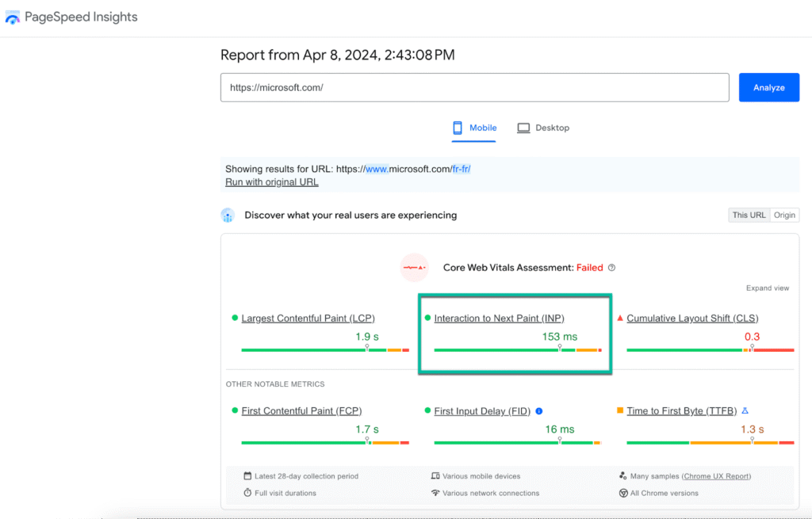Screen dimensions: 812x519
Task: Click the calendar icon for collection period
Action: click(x=247, y=475)
